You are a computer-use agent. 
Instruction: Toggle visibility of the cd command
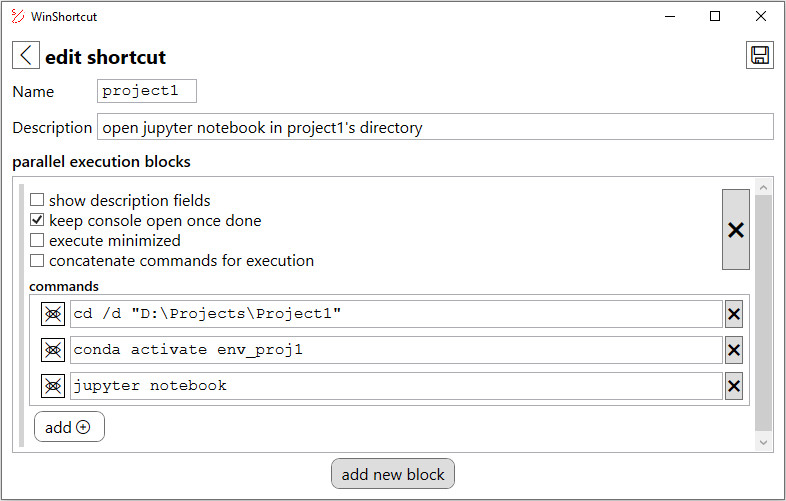53,314
